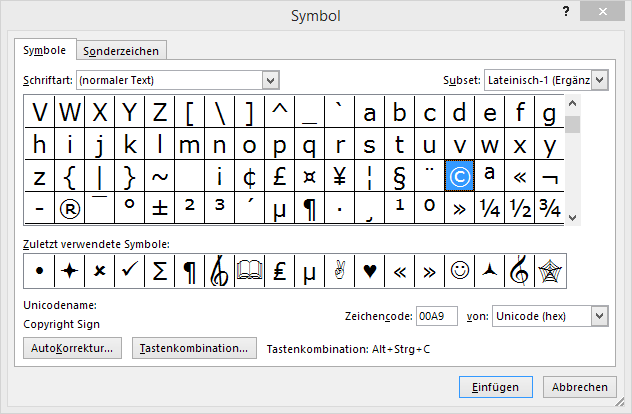Image resolution: width=632 pixels, height=414 pixels.
Task: Expand the Subset dropdown list
Action: (599, 80)
